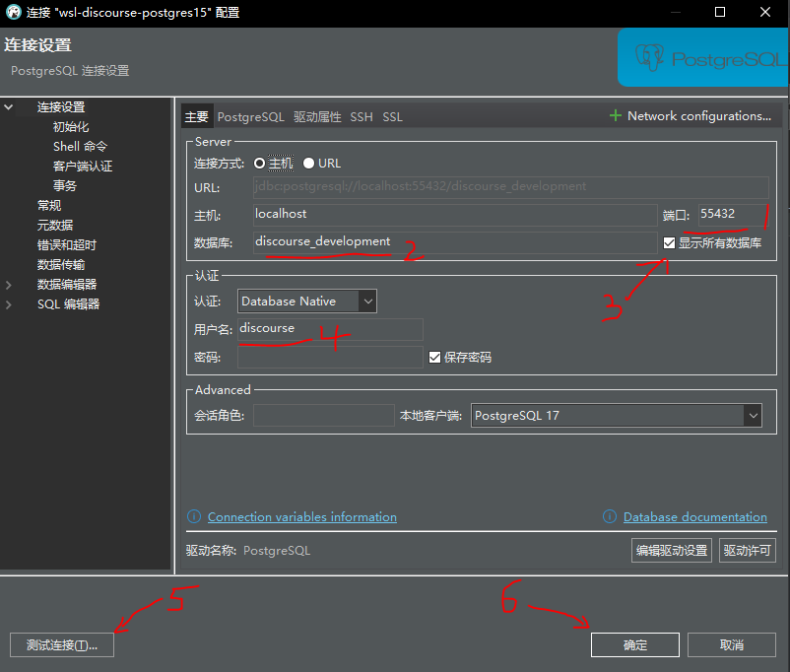The width and height of the screenshot is (790, 672).
Task: Click the disabled JDBC URL field
Action: [x=511, y=187]
